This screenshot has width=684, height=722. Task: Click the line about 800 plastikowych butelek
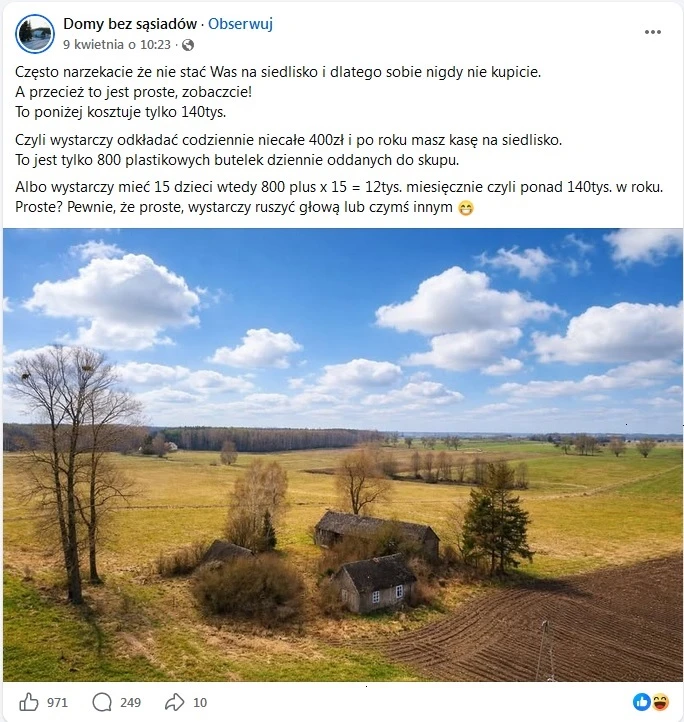click(x=237, y=160)
